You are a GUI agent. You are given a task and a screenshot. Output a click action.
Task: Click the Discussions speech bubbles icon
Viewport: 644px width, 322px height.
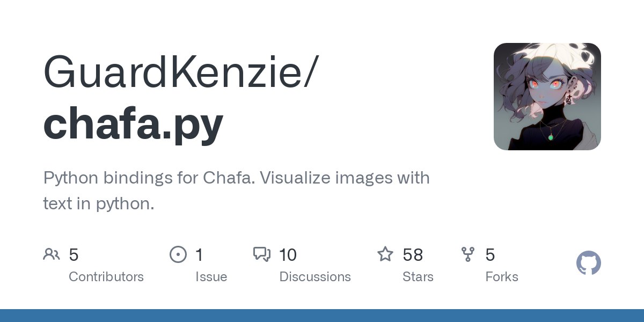(x=262, y=254)
